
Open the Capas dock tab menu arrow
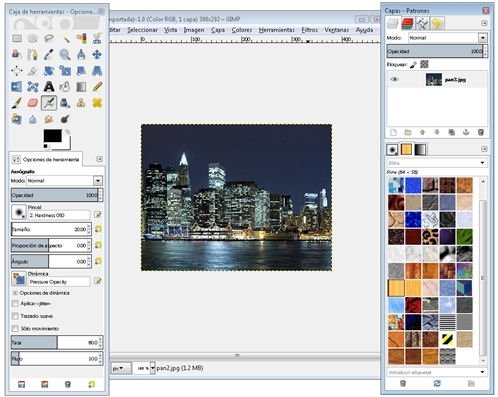(x=484, y=23)
